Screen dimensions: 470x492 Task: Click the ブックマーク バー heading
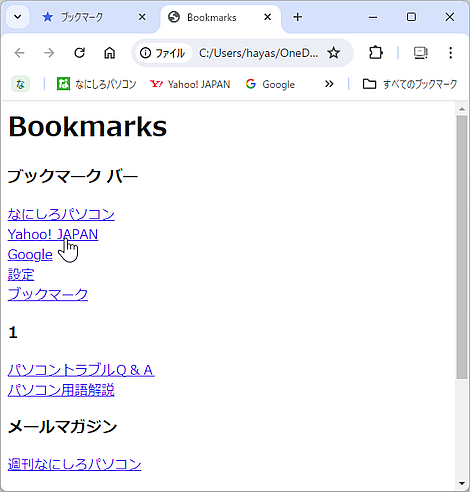(72, 176)
